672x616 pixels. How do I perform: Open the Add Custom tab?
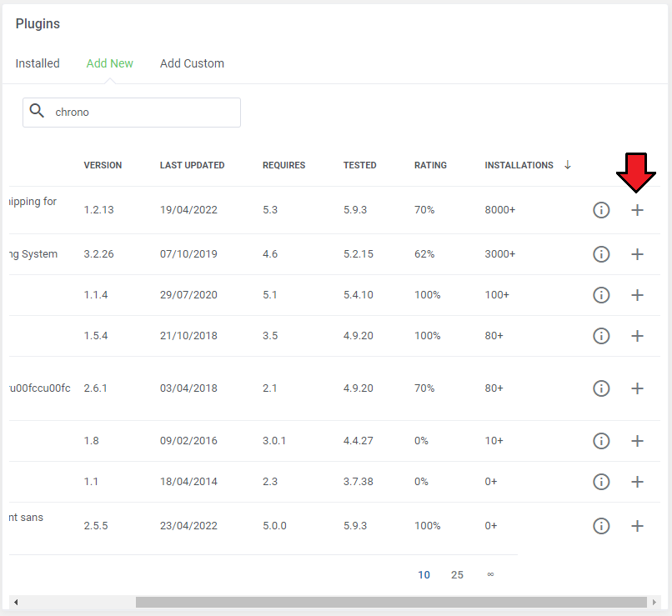click(192, 63)
